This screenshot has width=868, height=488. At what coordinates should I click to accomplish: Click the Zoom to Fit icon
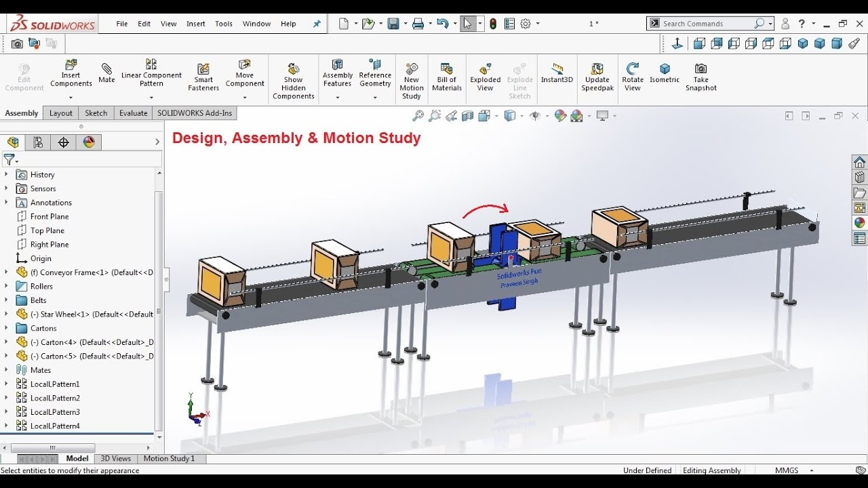pos(418,116)
